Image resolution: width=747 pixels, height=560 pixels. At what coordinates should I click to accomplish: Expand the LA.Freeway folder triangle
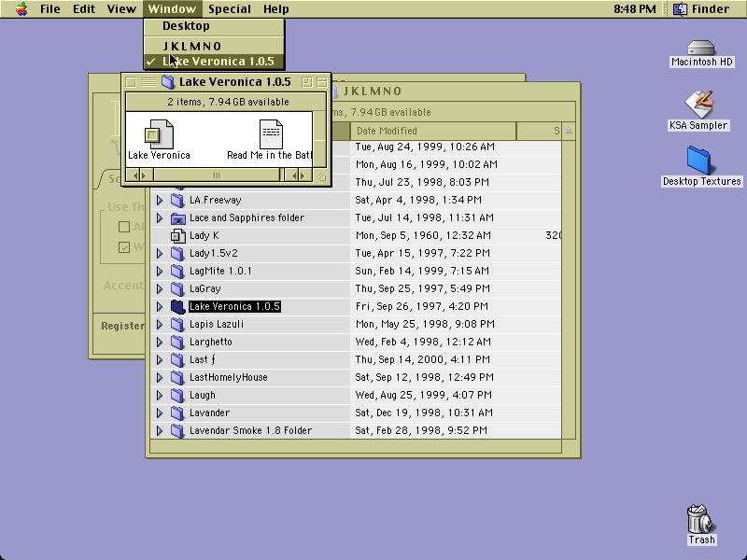pyautogui.click(x=160, y=200)
